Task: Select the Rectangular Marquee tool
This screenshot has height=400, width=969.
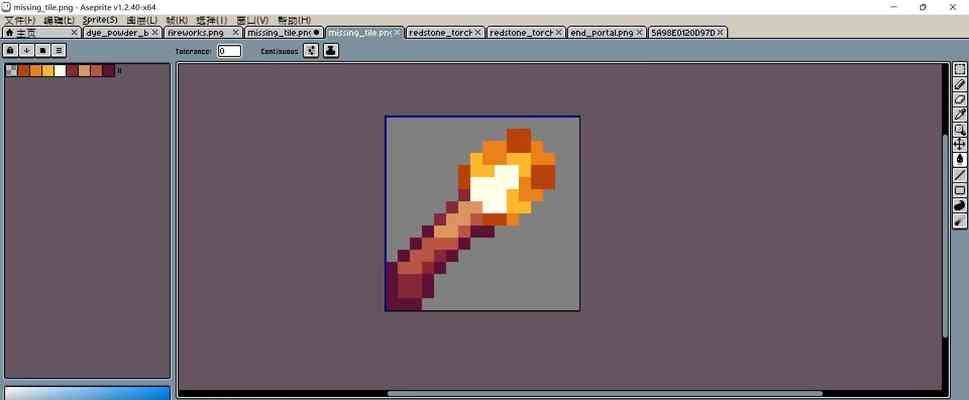Action: 960,70
